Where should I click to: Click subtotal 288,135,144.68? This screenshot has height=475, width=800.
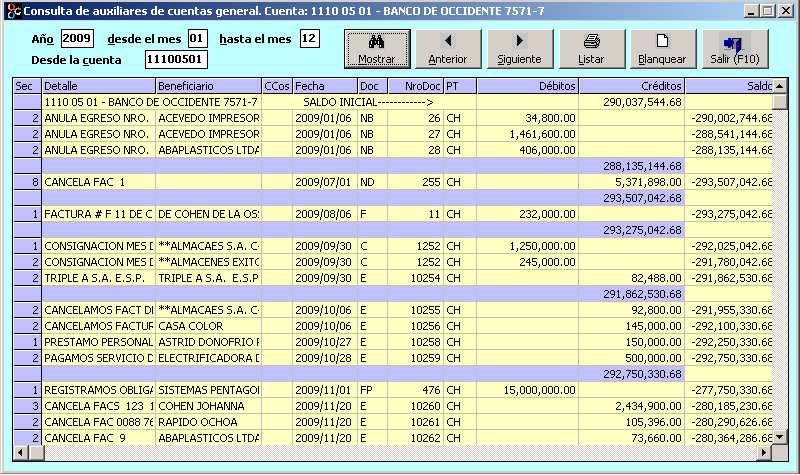[642, 166]
